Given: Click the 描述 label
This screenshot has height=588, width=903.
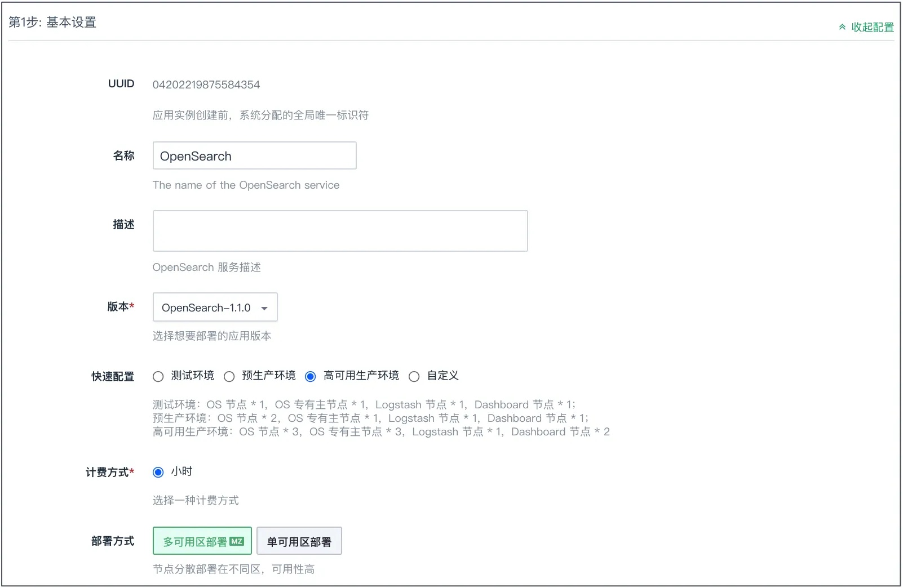Looking at the screenshot, I should 123,224.
